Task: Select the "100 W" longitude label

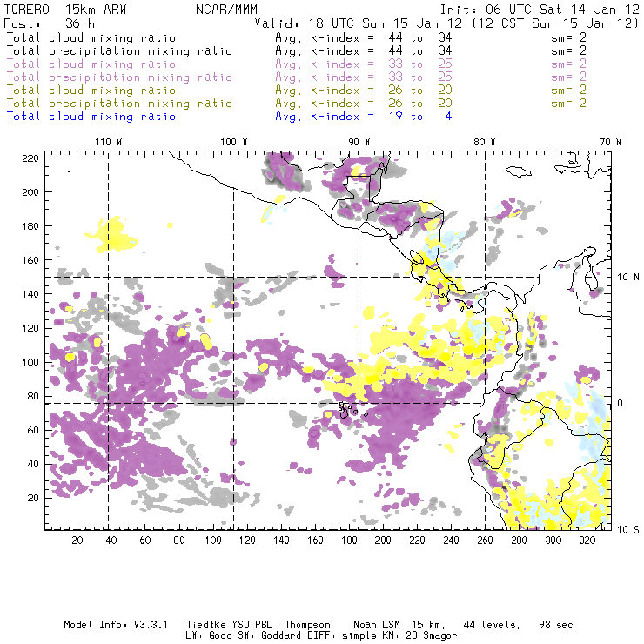Action: click(x=234, y=142)
